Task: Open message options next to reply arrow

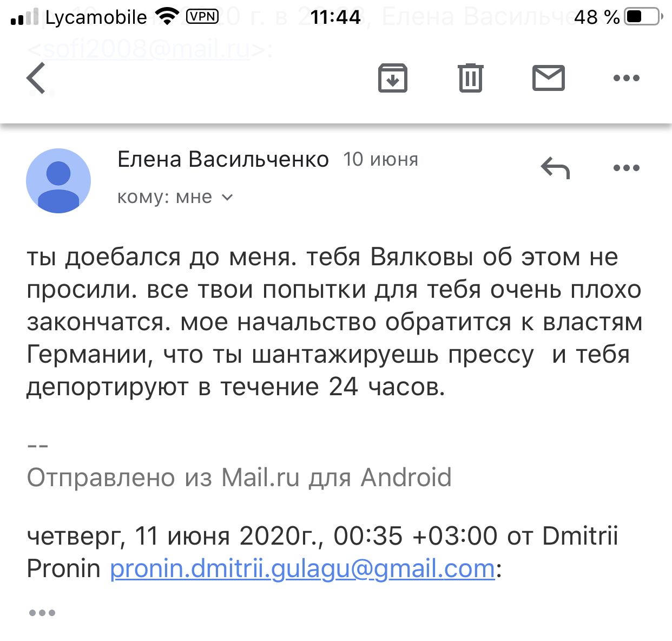Action: [626, 168]
